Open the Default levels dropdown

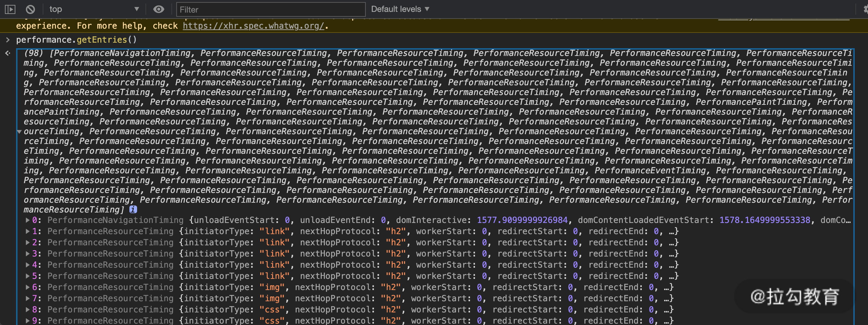pos(400,9)
